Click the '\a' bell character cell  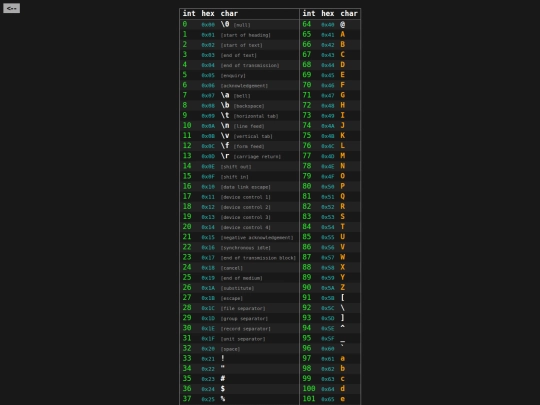pyautogui.click(x=225, y=95)
